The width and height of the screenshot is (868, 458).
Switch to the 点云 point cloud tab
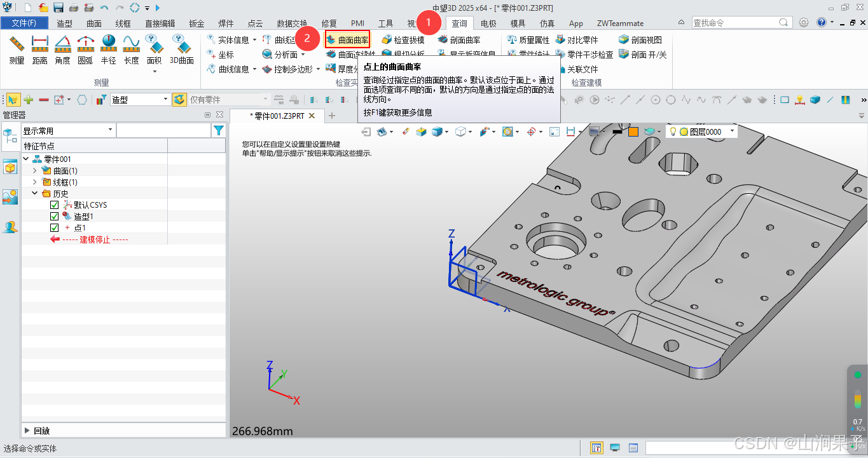(x=255, y=24)
